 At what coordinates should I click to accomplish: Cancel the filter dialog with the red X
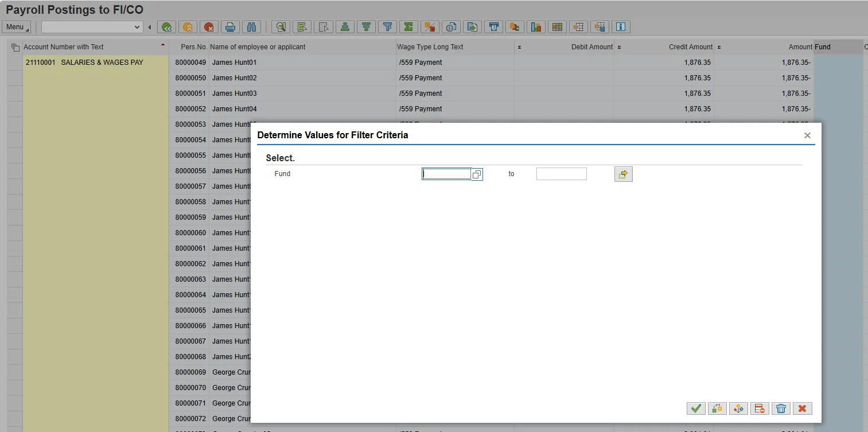point(802,408)
